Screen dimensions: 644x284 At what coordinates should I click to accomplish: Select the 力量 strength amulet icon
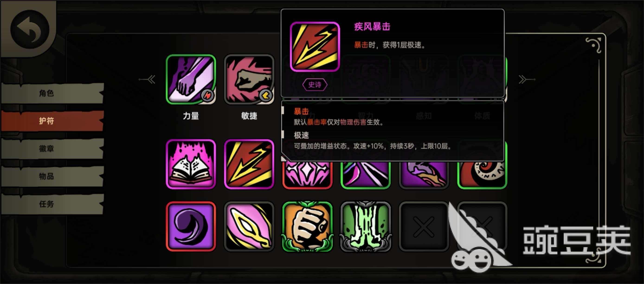tap(191, 79)
